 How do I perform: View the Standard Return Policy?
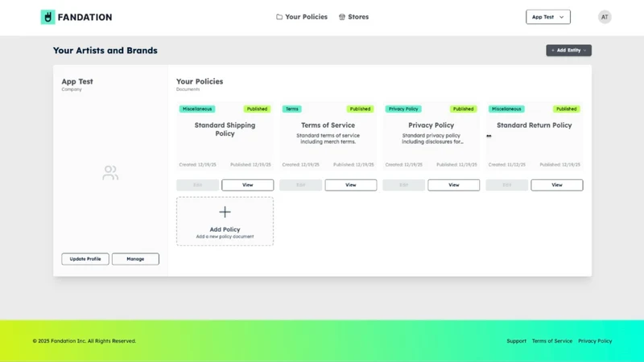coord(557,185)
